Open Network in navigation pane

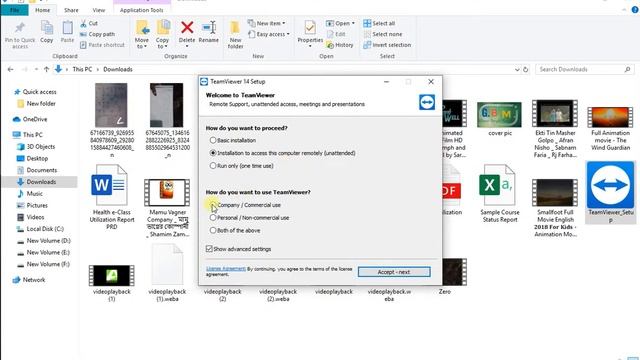coord(34,280)
